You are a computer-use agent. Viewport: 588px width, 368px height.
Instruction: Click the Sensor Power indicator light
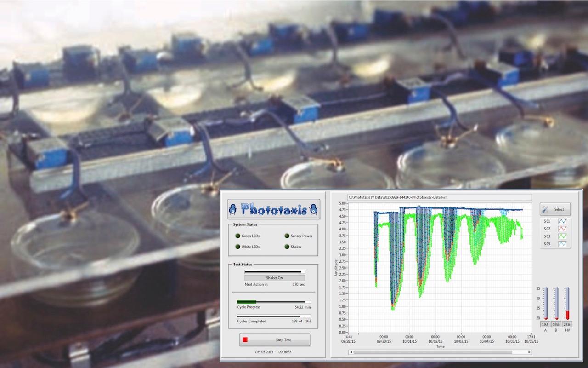pos(287,236)
